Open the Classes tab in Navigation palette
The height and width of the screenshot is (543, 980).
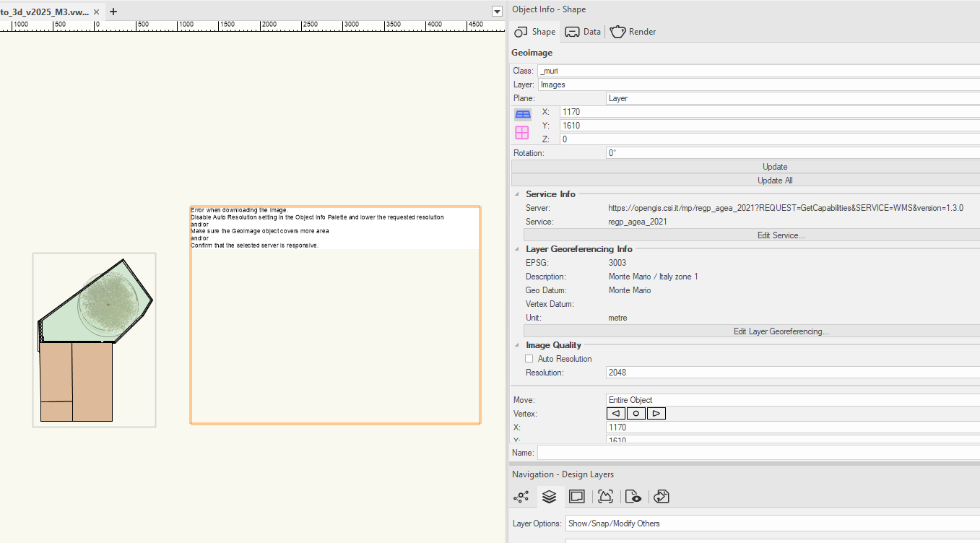pyautogui.click(x=521, y=497)
